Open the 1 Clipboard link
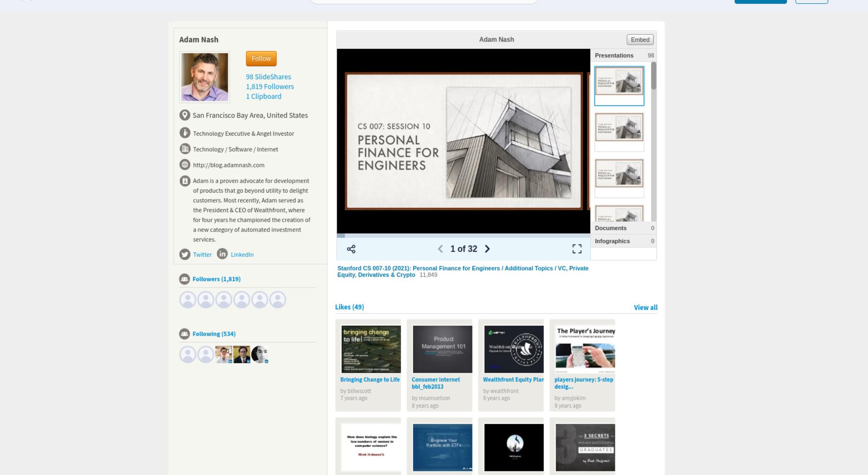Viewport: 868px width, 475px height. point(264,96)
